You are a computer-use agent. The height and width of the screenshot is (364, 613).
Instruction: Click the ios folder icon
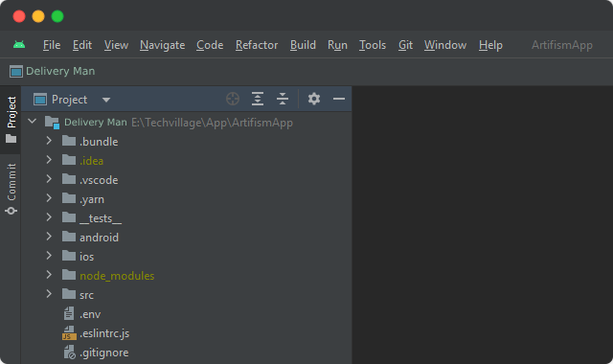pos(69,256)
